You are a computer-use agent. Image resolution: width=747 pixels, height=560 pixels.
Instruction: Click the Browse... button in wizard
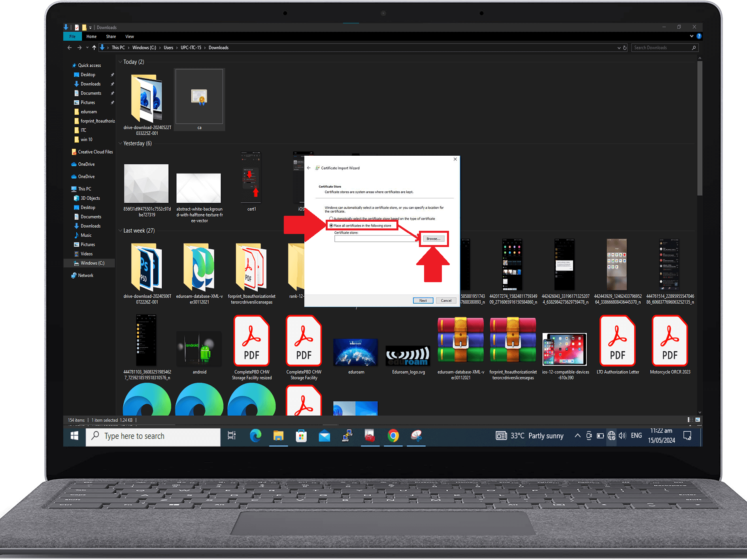[x=434, y=239]
